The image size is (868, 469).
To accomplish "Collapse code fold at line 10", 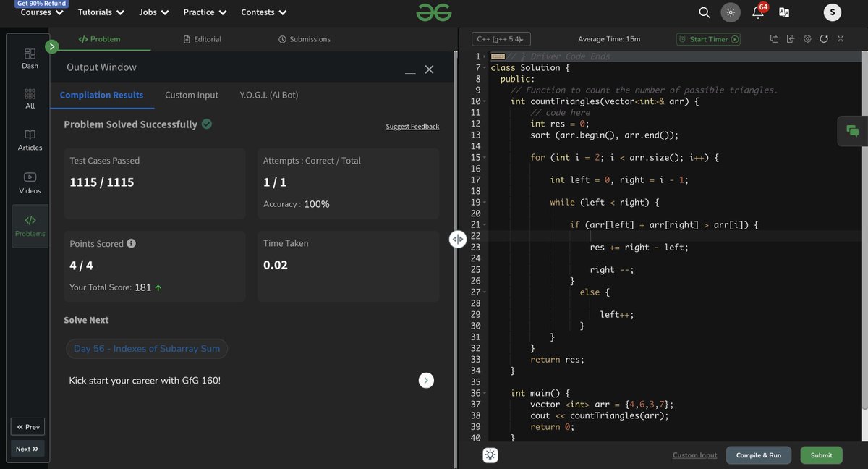I will pyautogui.click(x=485, y=101).
